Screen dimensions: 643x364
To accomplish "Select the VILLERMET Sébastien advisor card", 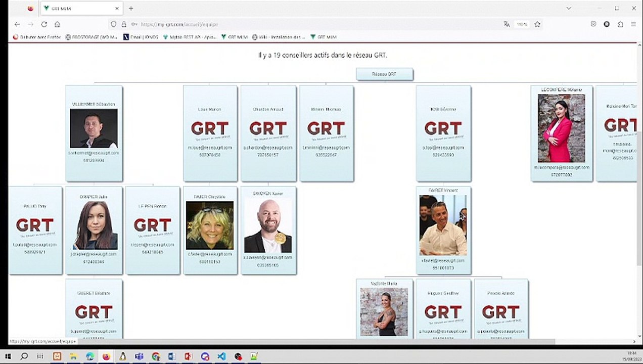I will tap(94, 133).
